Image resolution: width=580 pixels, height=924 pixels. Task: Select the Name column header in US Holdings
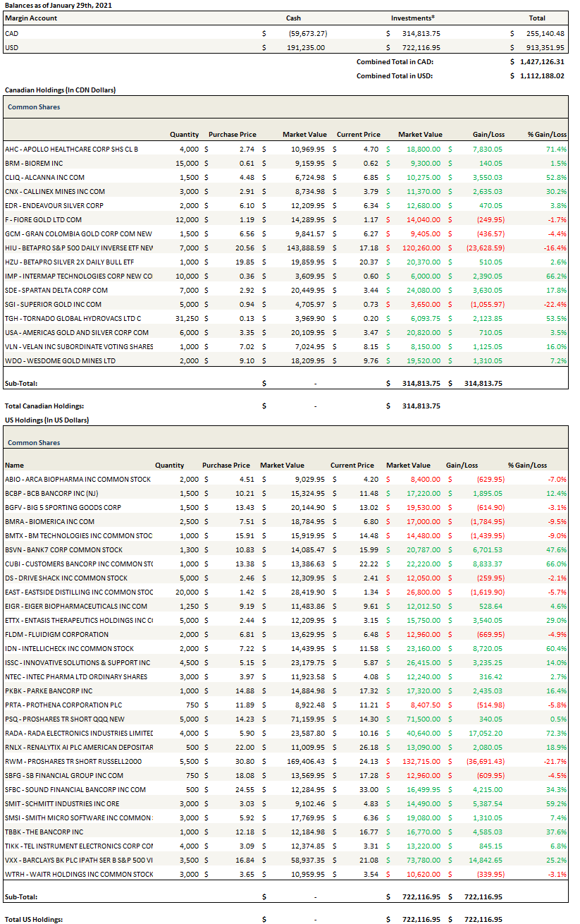click(x=14, y=466)
